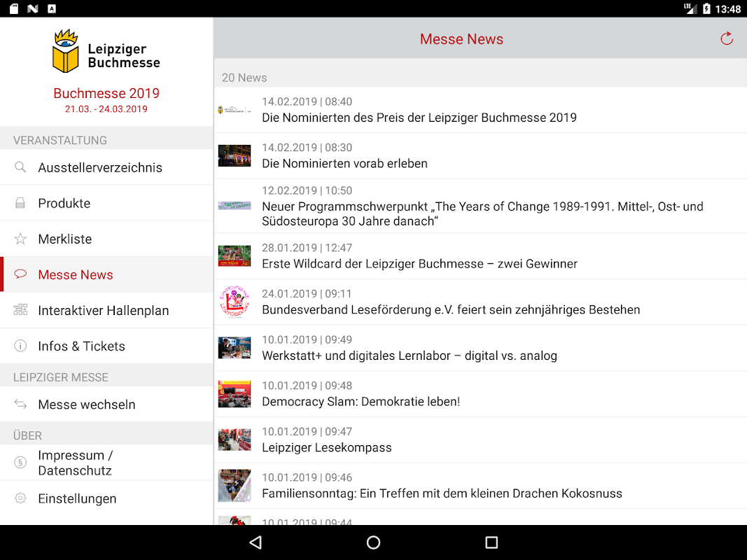
Task: Open news 'Democracy Slam: Demokratie leben!'
Action: click(x=480, y=394)
